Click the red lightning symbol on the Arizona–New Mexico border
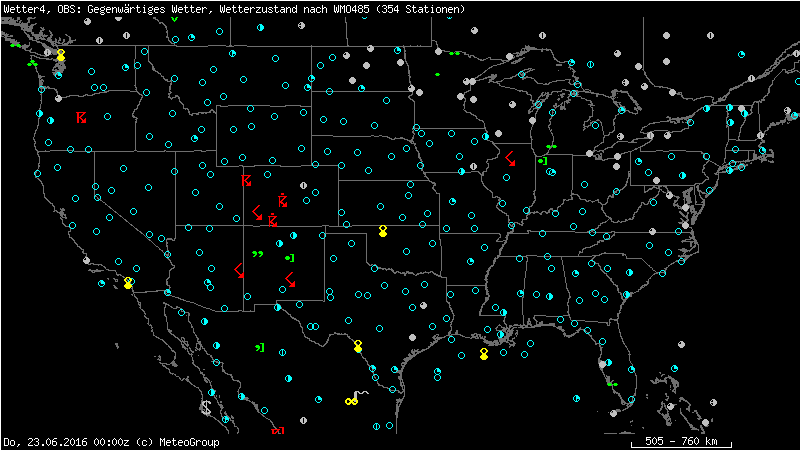Image resolution: width=800 pixels, height=450 pixels. 239,271
